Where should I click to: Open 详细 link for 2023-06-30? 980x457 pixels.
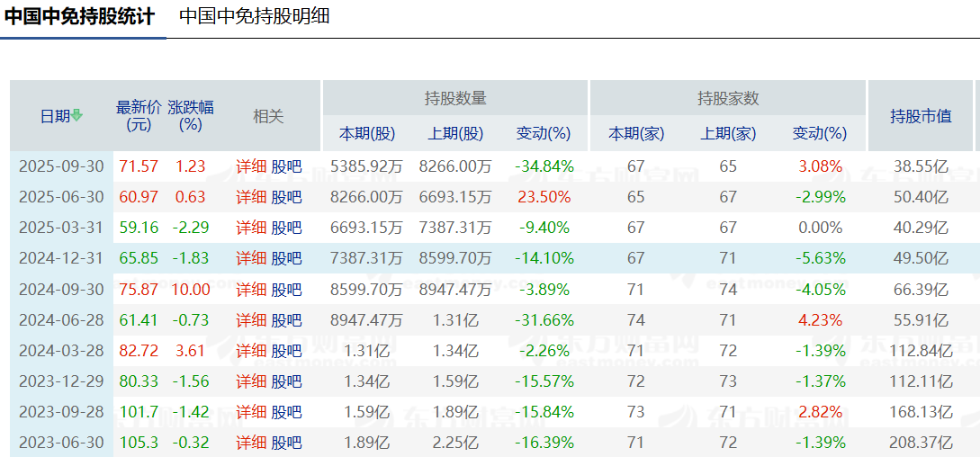tap(251, 444)
